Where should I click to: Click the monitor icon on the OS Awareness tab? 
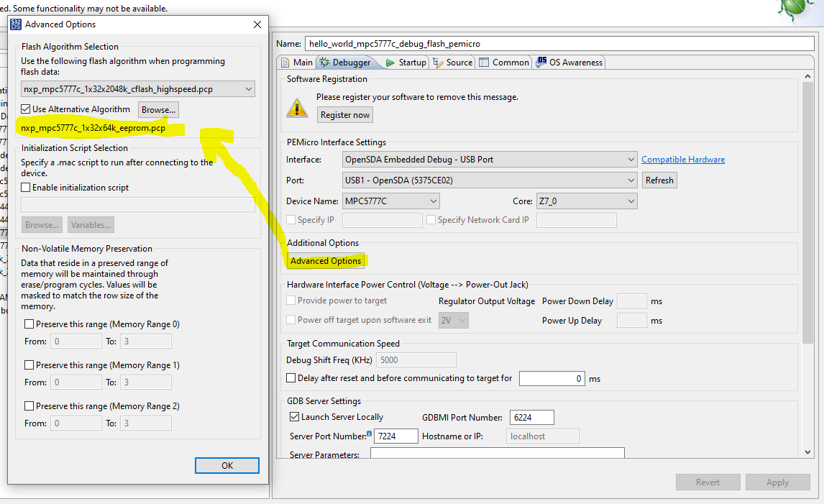542,63
